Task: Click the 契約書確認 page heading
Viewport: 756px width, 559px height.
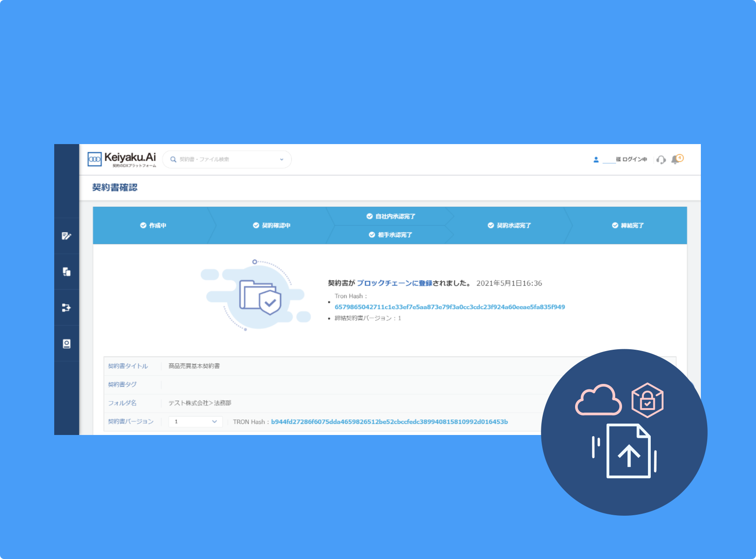Action: coord(115,187)
